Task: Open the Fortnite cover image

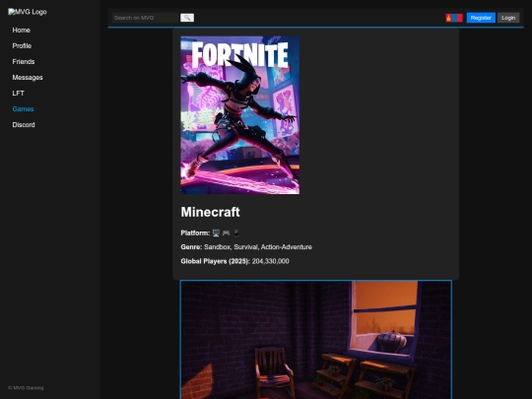Action: point(240,115)
